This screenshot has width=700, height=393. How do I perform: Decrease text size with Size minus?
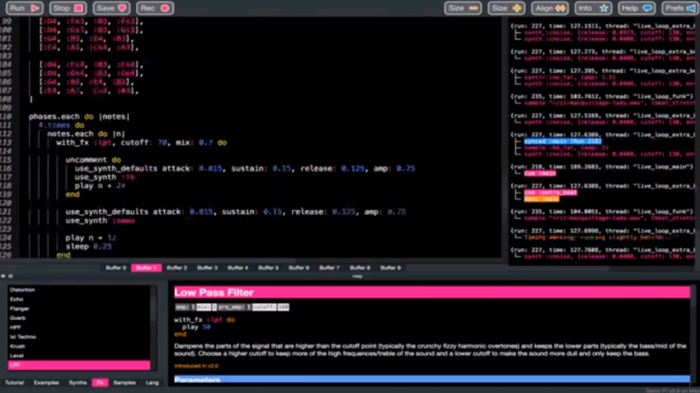coord(463,8)
